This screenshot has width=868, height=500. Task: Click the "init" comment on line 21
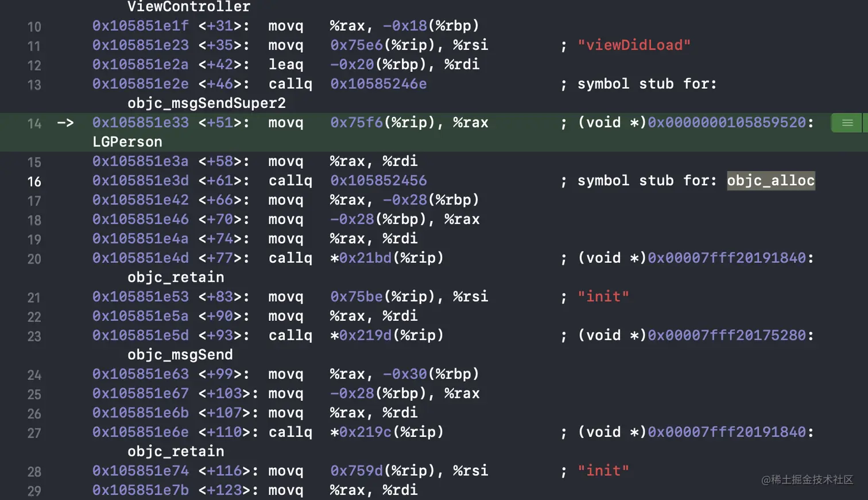603,296
